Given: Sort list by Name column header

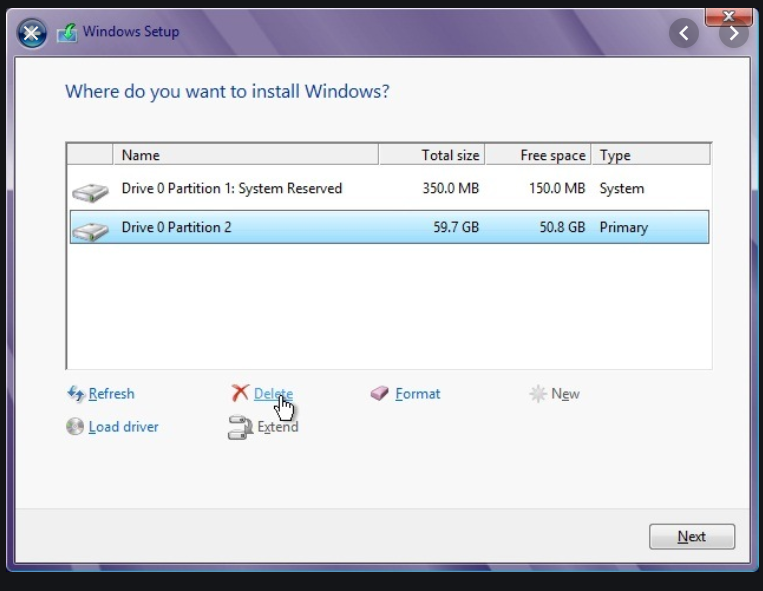Looking at the screenshot, I should point(245,155).
